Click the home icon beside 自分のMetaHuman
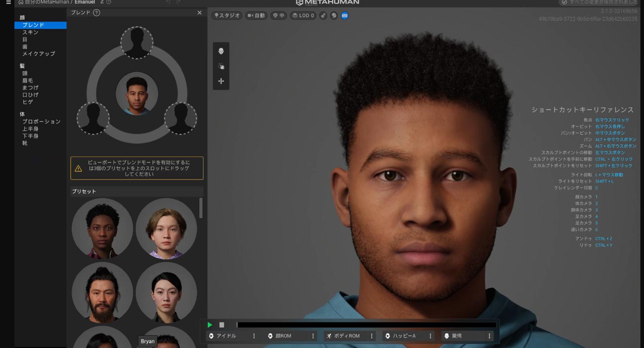This screenshot has height=348, width=644. 21,2
